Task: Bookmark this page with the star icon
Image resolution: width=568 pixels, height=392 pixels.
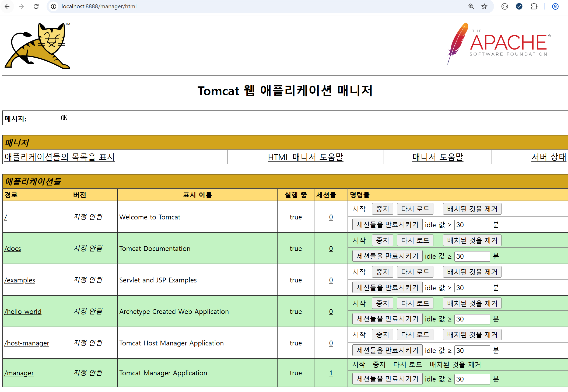Action: (484, 6)
